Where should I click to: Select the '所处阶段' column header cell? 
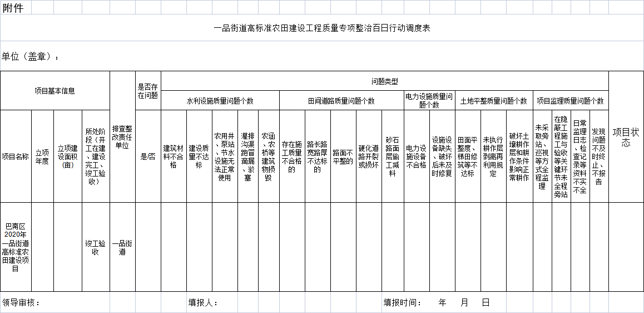(x=96, y=156)
